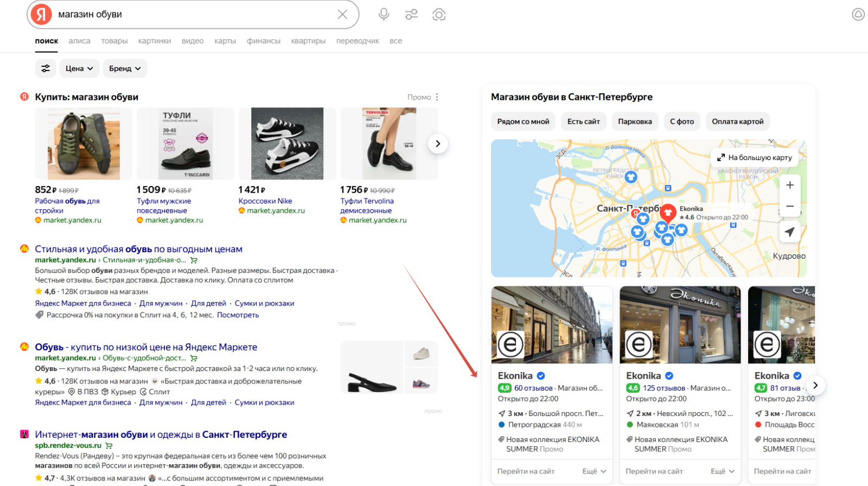
Task: Open Стильная и удобная обувь result title
Action: [x=138, y=249]
